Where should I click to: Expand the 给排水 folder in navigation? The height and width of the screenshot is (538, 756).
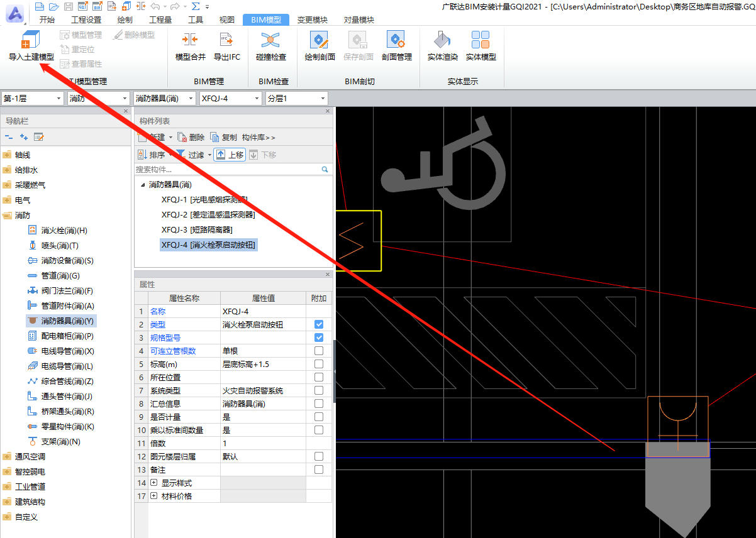7,170
